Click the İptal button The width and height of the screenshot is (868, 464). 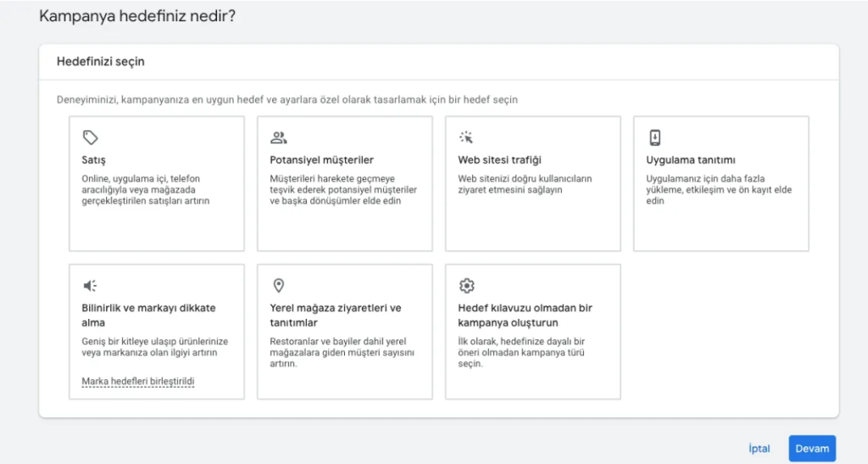coord(759,449)
